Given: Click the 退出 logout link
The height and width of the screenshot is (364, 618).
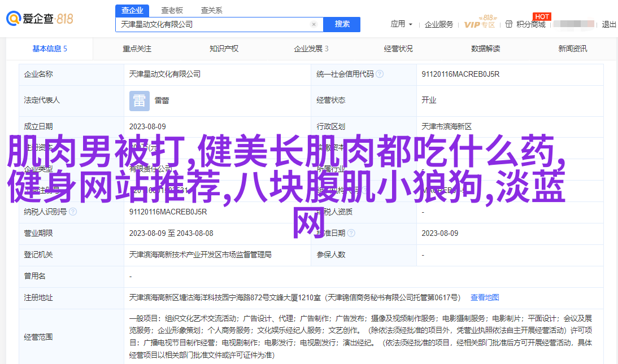Looking at the screenshot, I should click(608, 24).
